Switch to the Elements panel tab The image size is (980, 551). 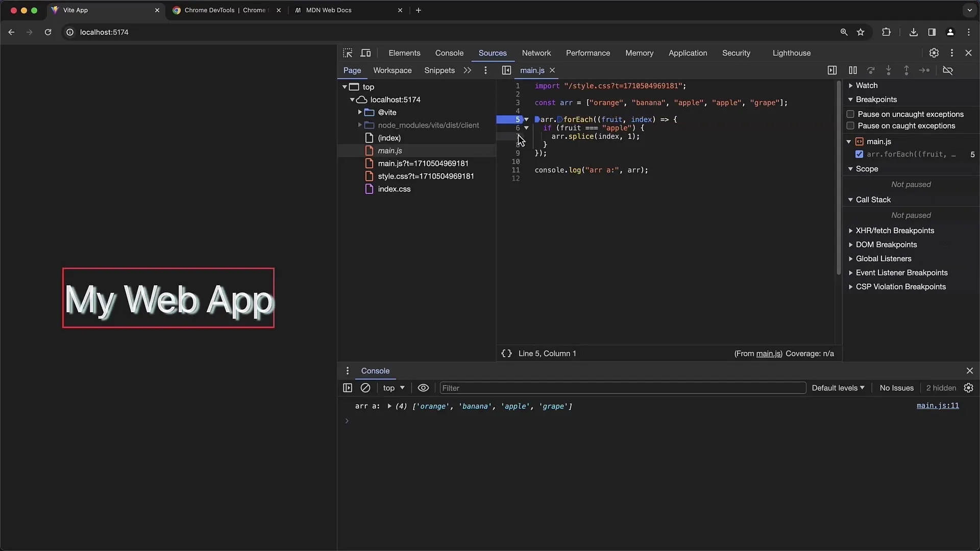tap(404, 53)
